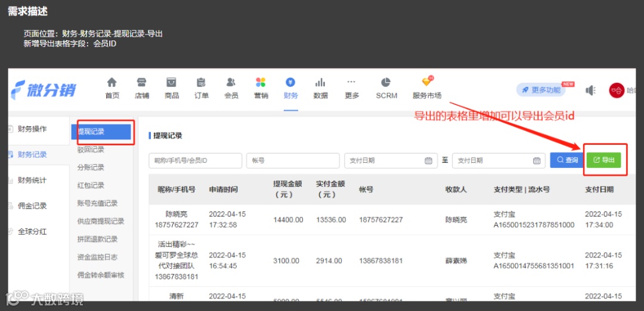Screen dimensions: 644x311
Task: Click the red user avatar
Action: (617, 91)
